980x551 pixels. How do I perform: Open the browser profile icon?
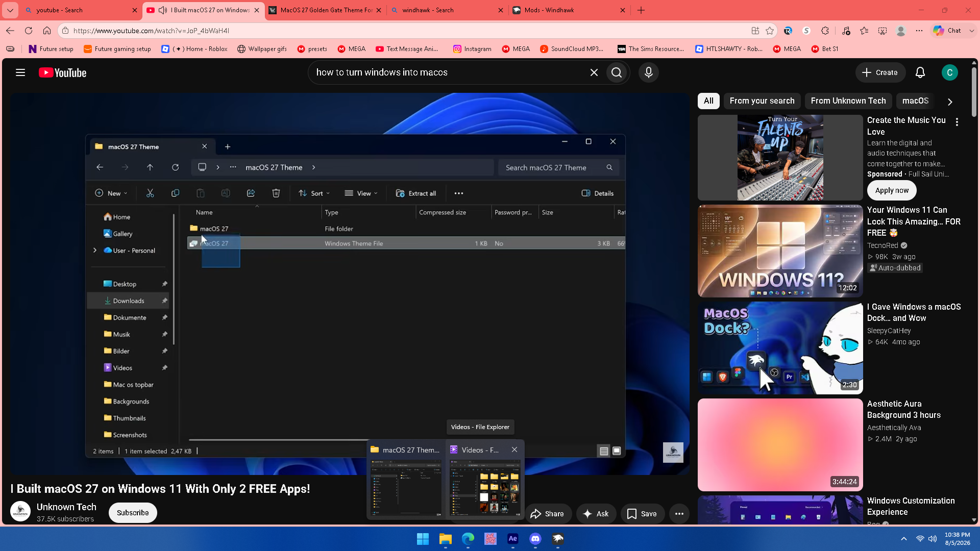point(901,31)
